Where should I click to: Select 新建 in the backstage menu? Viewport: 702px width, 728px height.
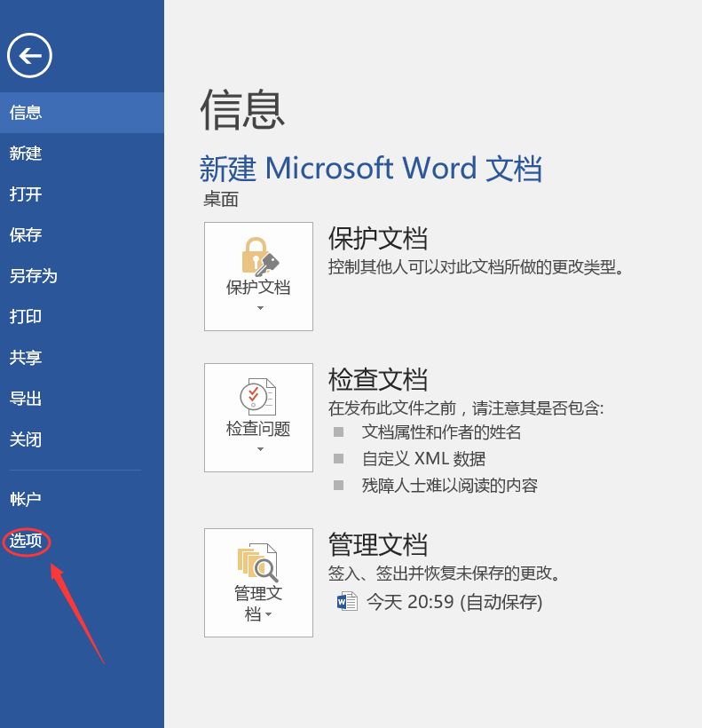pos(82,154)
